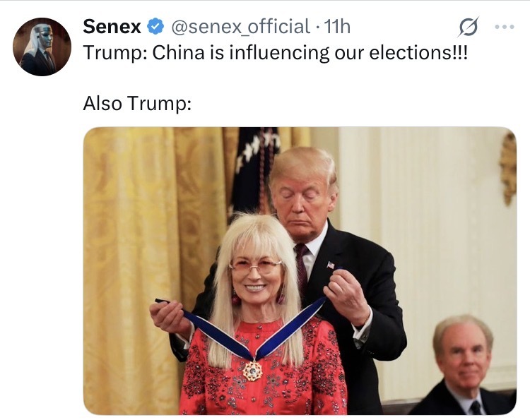Click the 'Also Trump:' text line

137,103
